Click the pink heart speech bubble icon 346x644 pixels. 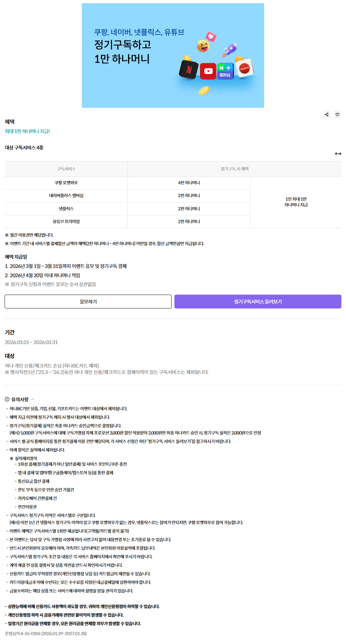tap(211, 36)
